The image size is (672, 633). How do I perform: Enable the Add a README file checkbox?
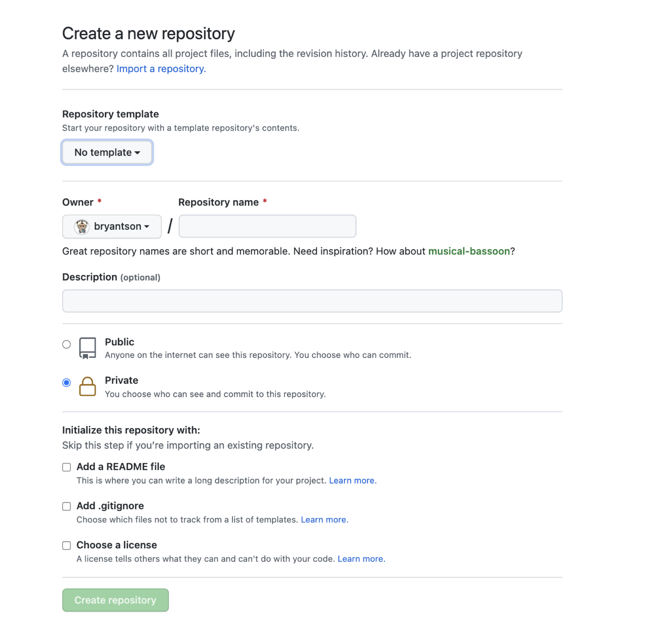(x=67, y=467)
